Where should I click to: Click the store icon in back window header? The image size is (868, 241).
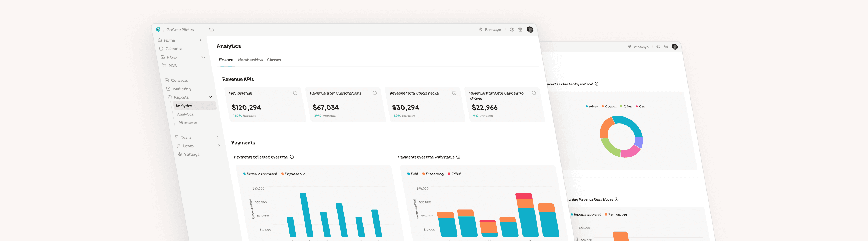coord(666,47)
